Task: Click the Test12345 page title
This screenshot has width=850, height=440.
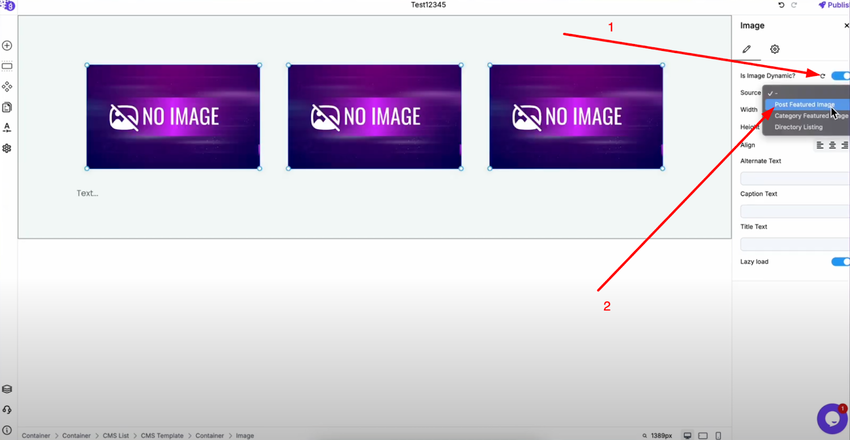Action: pos(428,5)
